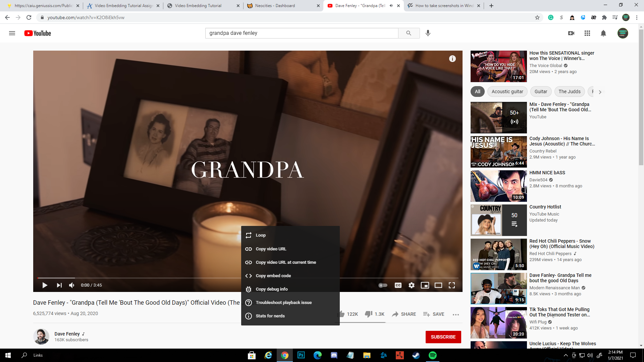
Task: Expand more chips with right arrow
Action: point(600,92)
